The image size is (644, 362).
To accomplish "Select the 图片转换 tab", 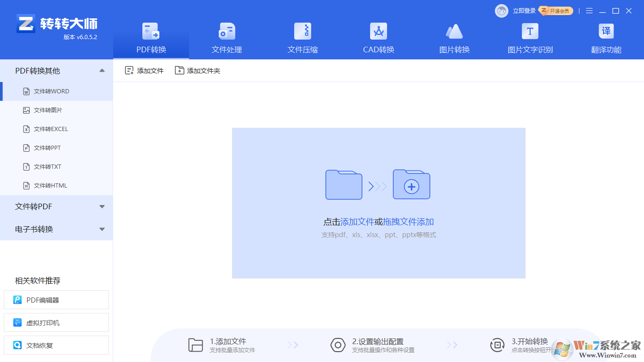I will [x=454, y=39].
